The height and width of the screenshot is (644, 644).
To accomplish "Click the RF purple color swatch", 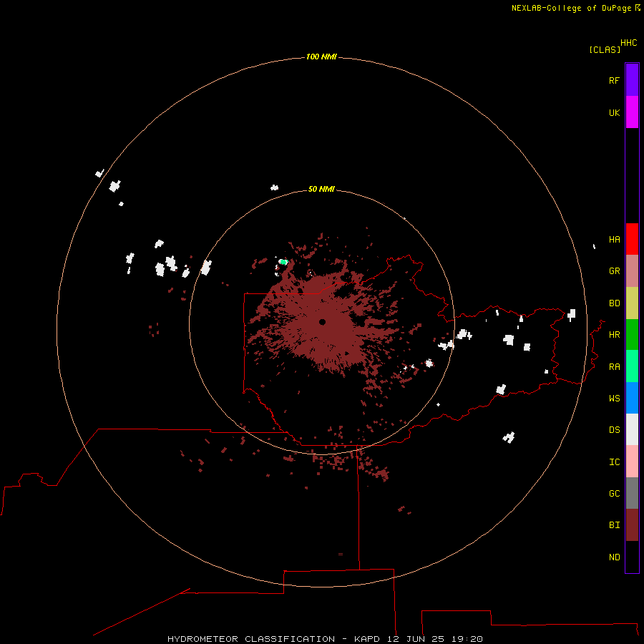I will tap(632, 80).
